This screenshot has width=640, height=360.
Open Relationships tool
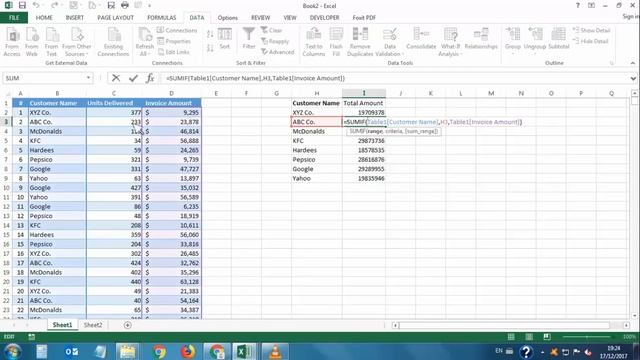tap(481, 39)
